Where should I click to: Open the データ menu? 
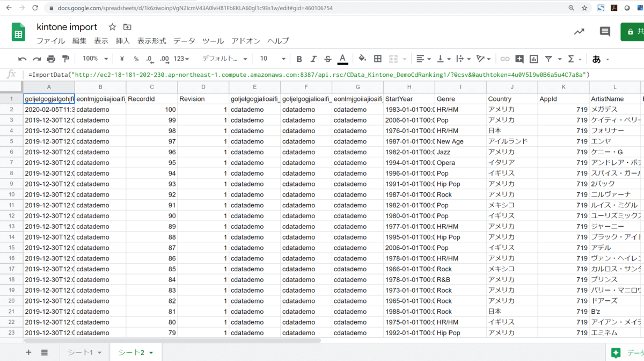pos(184,41)
